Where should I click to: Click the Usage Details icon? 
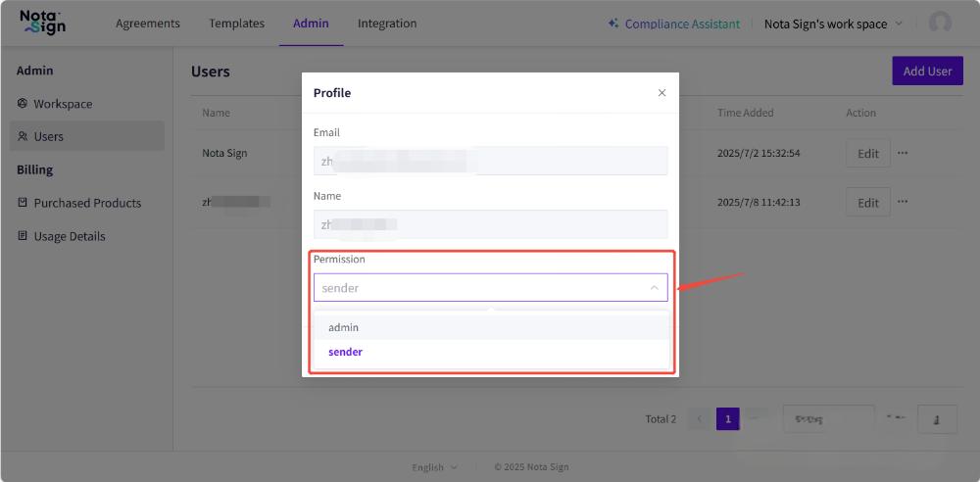pos(23,236)
